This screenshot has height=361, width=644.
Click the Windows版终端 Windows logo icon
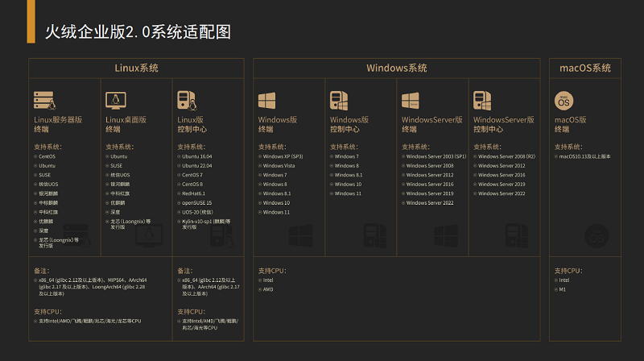pyautogui.click(x=267, y=100)
